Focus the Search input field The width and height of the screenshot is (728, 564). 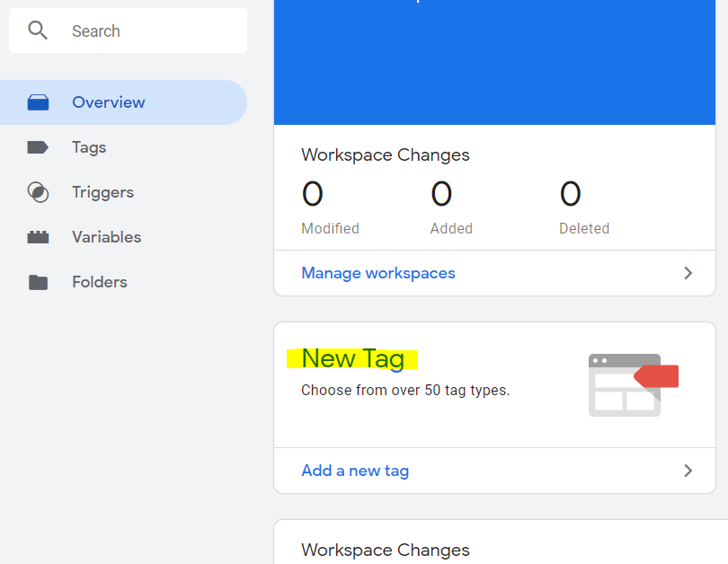point(153,31)
